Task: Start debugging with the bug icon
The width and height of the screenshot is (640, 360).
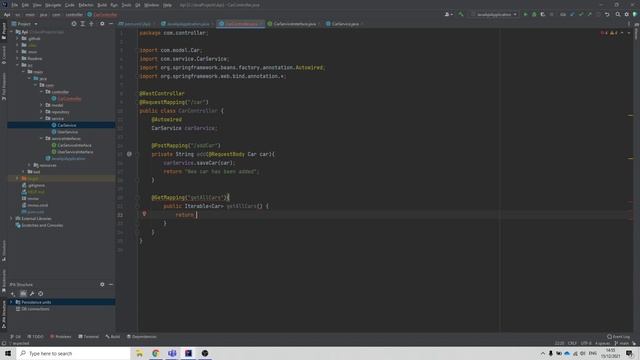Action: [534, 14]
